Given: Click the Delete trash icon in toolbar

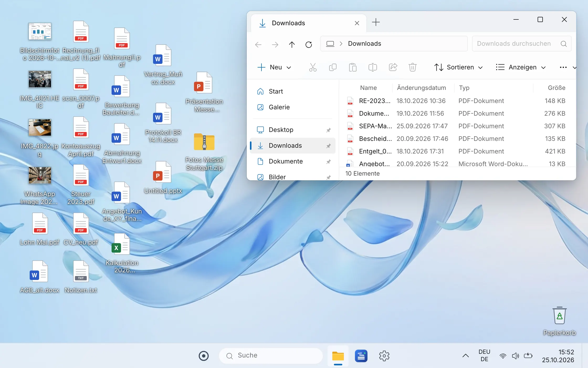Looking at the screenshot, I should click(412, 67).
